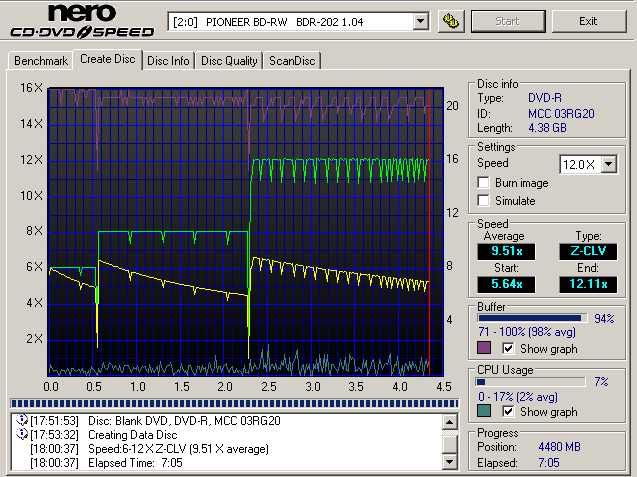
Task: Click the Start button
Action: click(508, 21)
